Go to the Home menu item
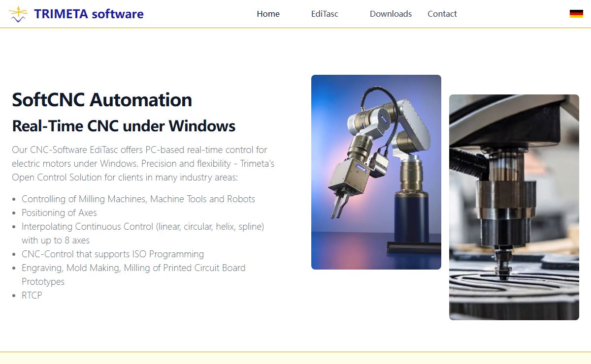The height and width of the screenshot is (364, 591). point(268,14)
